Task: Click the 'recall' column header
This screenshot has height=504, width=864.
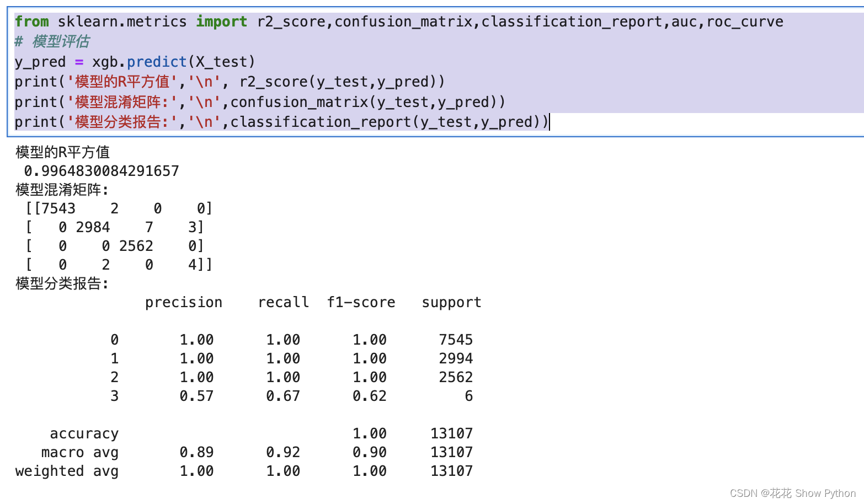Action: point(284,302)
